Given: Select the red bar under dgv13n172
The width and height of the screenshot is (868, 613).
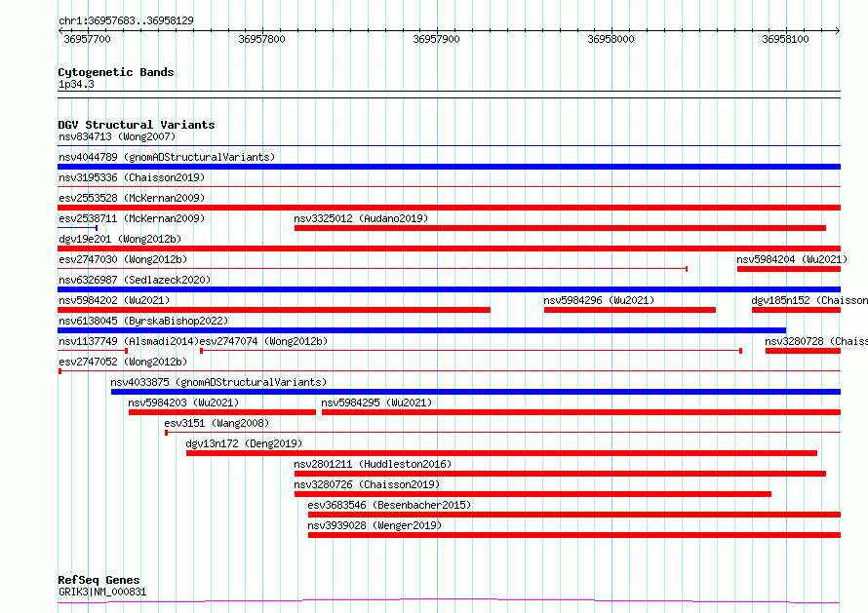Looking at the screenshot, I should click(x=501, y=453).
